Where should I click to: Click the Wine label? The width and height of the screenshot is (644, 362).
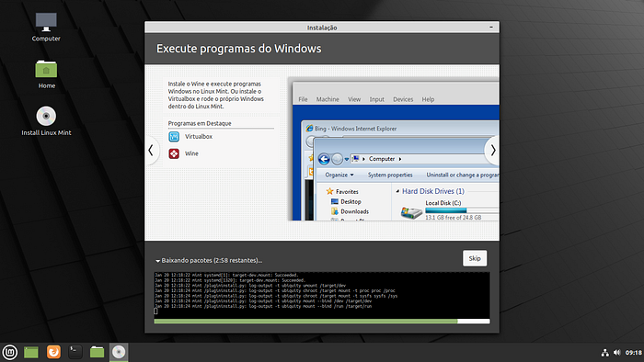coord(191,153)
